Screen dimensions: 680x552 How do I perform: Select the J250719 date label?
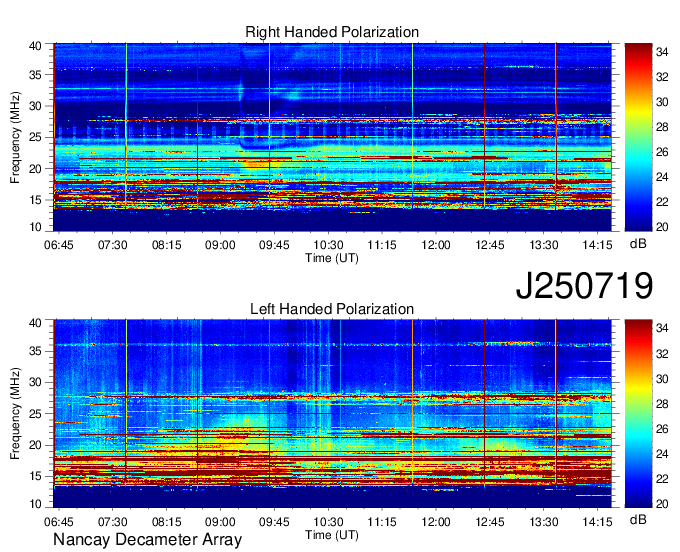(x=584, y=286)
